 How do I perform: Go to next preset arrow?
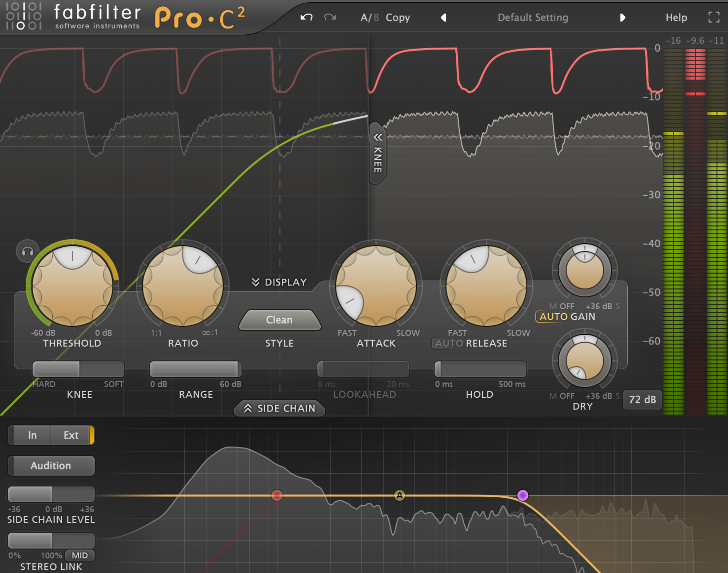(x=623, y=17)
